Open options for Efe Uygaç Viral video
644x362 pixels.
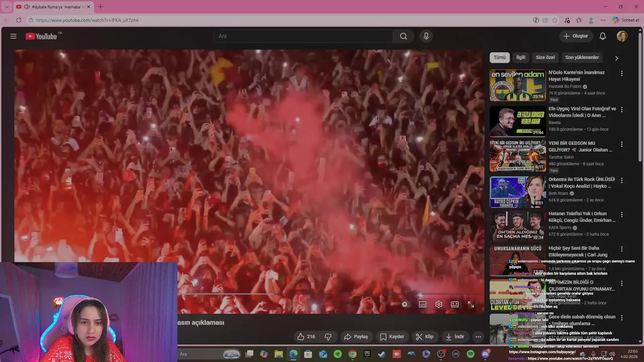(x=622, y=110)
